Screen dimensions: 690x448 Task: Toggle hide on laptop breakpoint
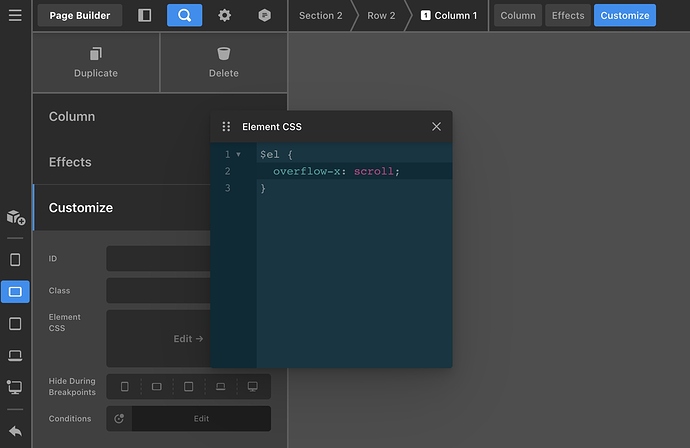pos(220,386)
